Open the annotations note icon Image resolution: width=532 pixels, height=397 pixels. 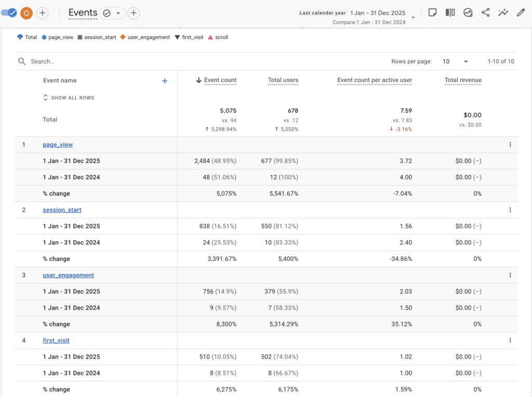point(432,13)
